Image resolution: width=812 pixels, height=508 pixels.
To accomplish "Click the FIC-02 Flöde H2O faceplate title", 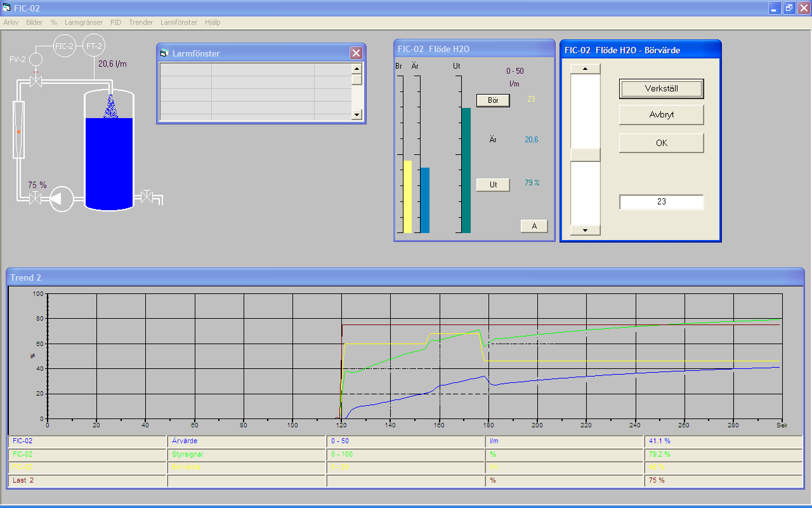I will (x=433, y=50).
